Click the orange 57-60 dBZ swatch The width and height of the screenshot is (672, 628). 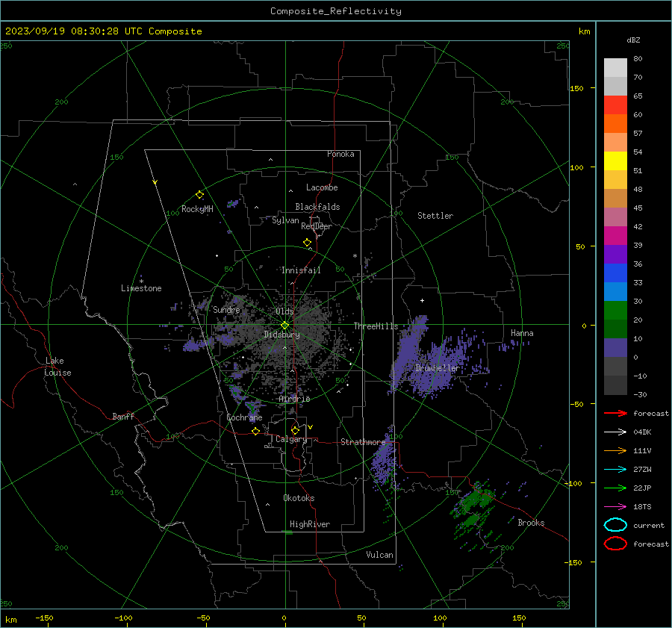[x=615, y=124]
